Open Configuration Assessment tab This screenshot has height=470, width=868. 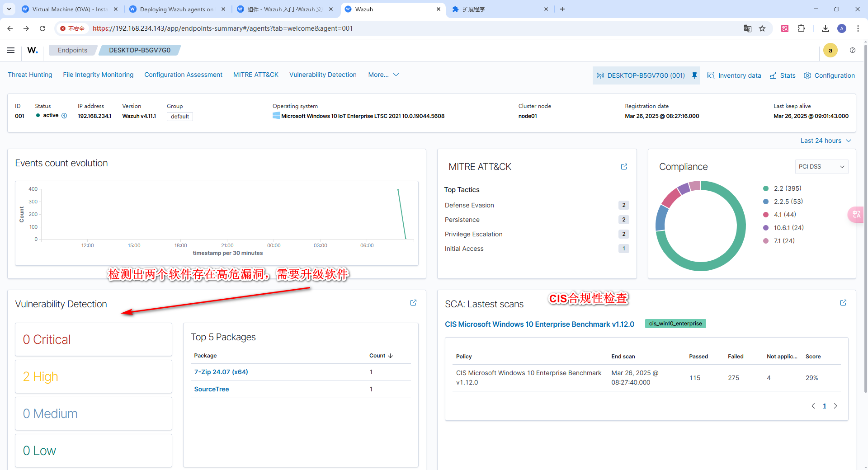click(x=183, y=75)
